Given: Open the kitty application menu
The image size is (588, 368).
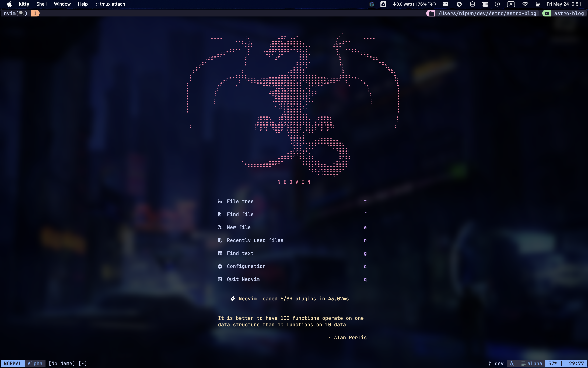Looking at the screenshot, I should pos(24,4).
